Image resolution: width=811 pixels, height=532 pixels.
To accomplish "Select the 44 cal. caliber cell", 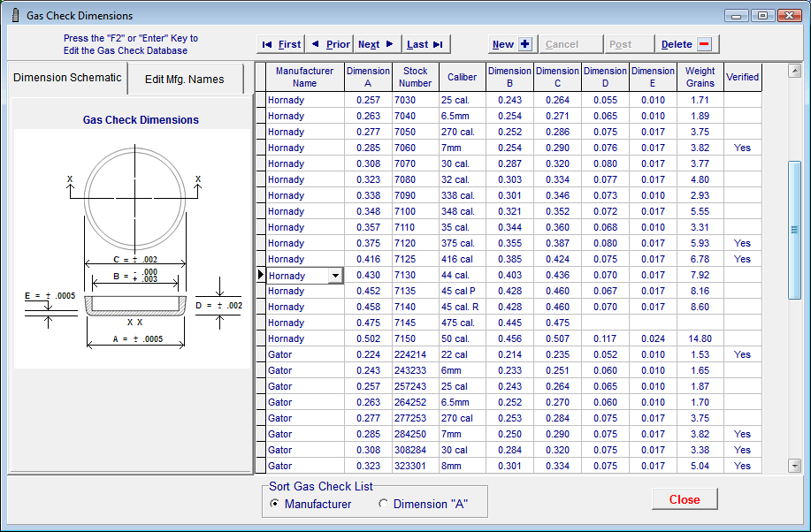I will click(463, 275).
